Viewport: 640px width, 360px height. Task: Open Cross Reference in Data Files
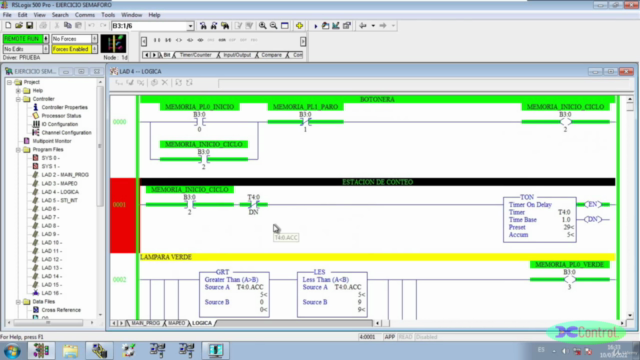[61, 310]
